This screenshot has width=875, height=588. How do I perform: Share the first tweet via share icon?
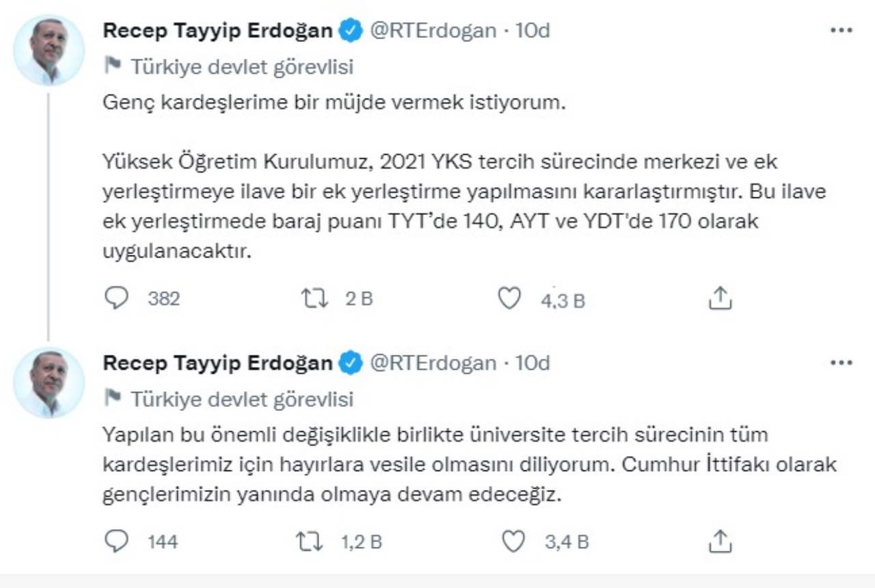[x=720, y=298]
